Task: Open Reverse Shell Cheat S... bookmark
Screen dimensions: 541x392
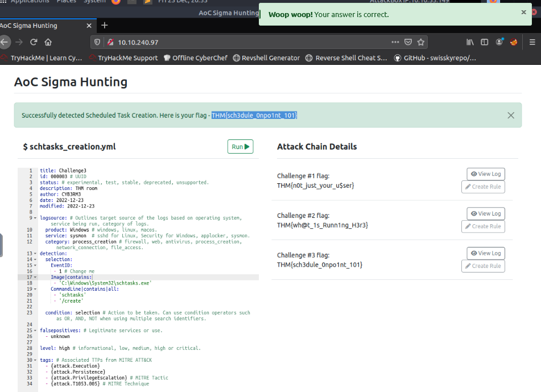Action: coord(346,58)
